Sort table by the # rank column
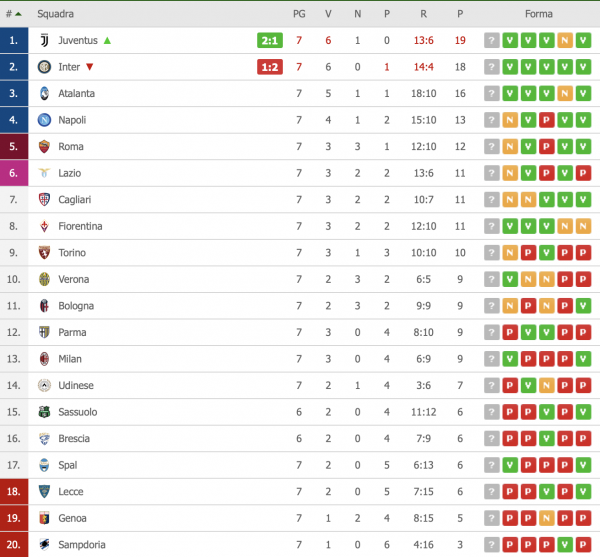 12,14
